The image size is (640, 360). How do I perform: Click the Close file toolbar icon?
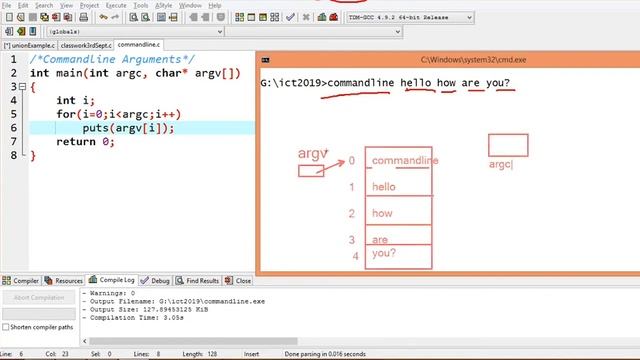point(56,17)
